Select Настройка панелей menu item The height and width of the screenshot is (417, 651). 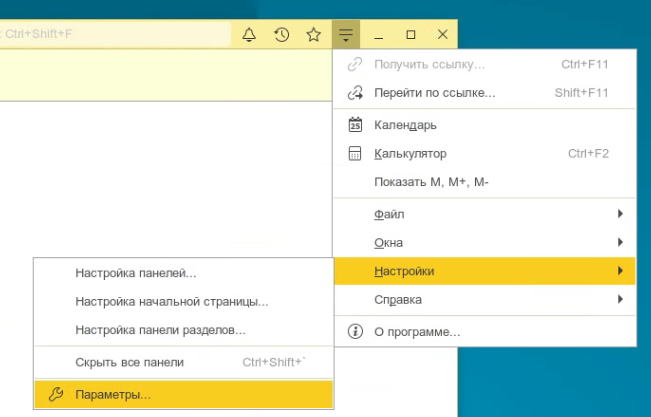(x=136, y=272)
